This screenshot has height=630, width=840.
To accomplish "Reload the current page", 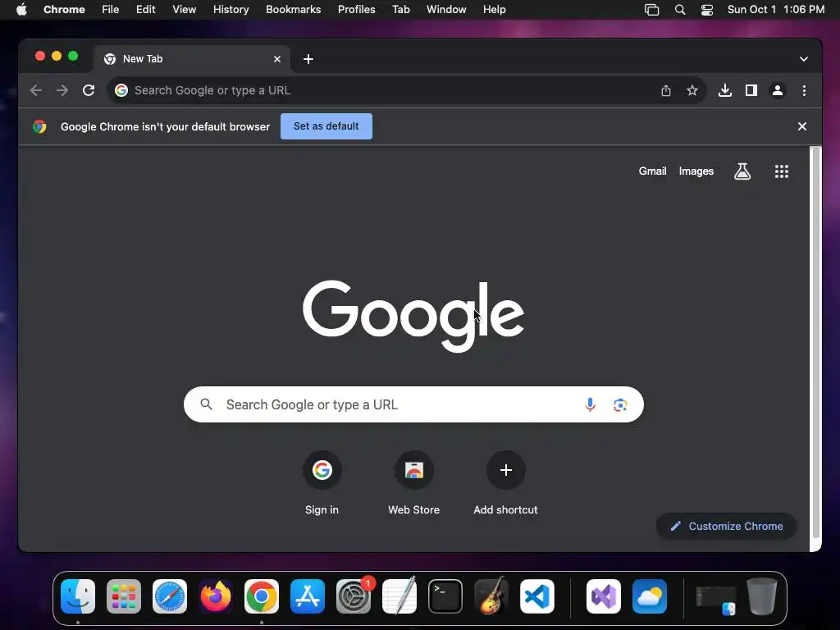I will point(89,90).
